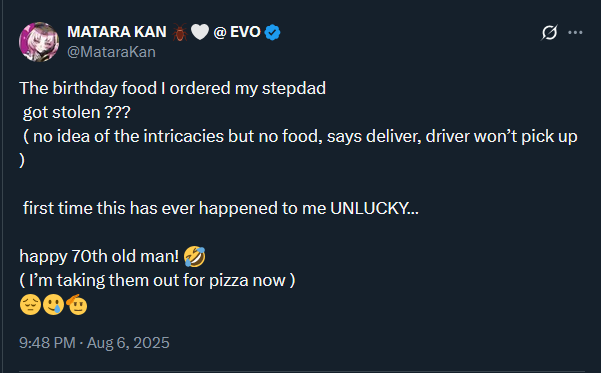View MataraKan's profile avatar picture
Image resolution: width=601 pixels, height=373 pixels.
point(39,42)
